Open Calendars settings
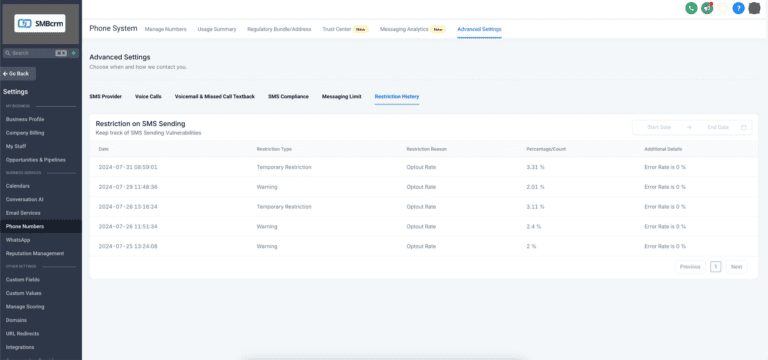The image size is (768, 360). click(x=18, y=186)
